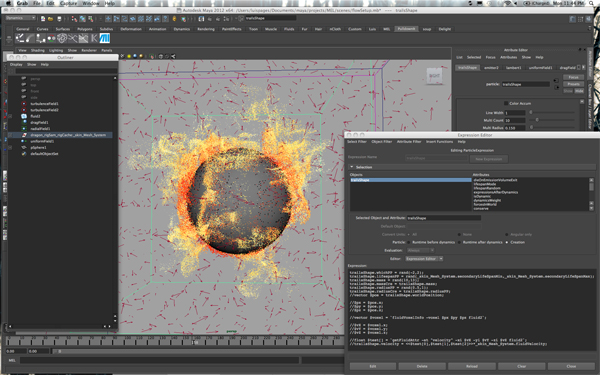Click the K letter shelf icon
This screenshot has width=600, height=375.
pyautogui.click(x=94, y=38)
